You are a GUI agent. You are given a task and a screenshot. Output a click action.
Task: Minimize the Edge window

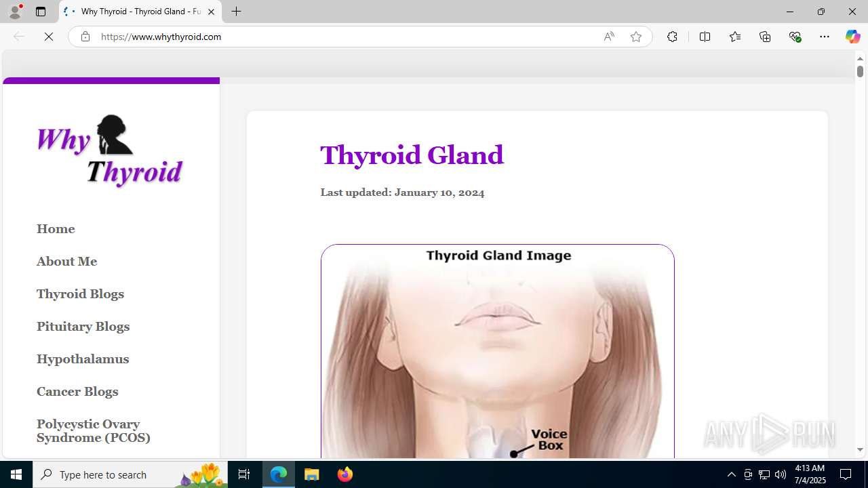[x=790, y=12]
